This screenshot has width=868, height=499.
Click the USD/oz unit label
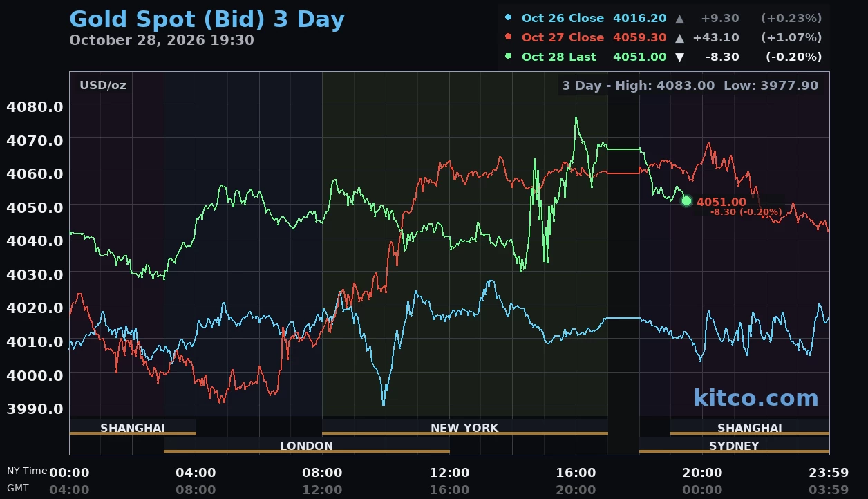[103, 86]
